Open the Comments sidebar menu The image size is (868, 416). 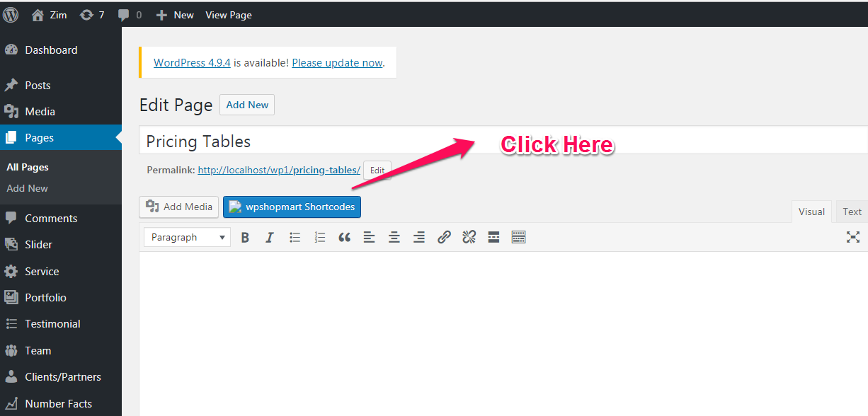[x=61, y=218]
